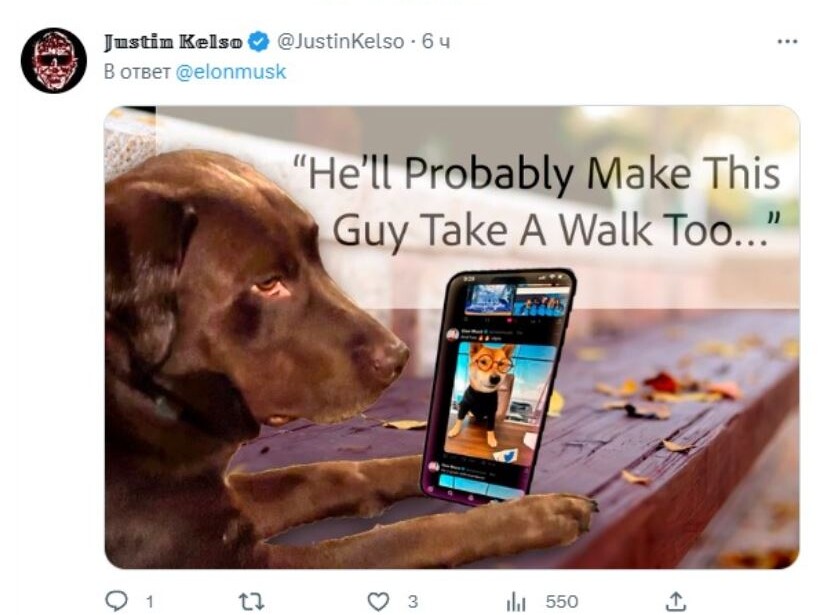Image resolution: width=821 pixels, height=615 pixels.
Task: Click the blue verified badge
Action: (x=259, y=42)
